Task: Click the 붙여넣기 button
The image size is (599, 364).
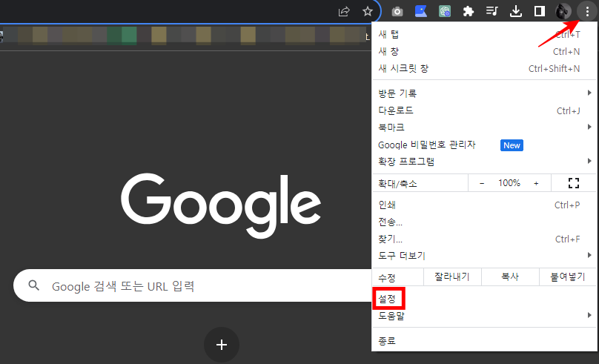Action: click(568, 277)
